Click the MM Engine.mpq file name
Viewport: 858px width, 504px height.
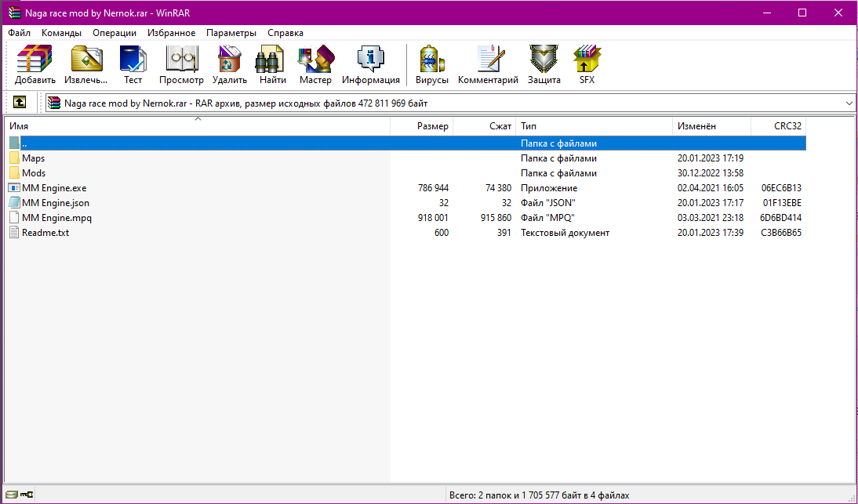click(x=57, y=218)
